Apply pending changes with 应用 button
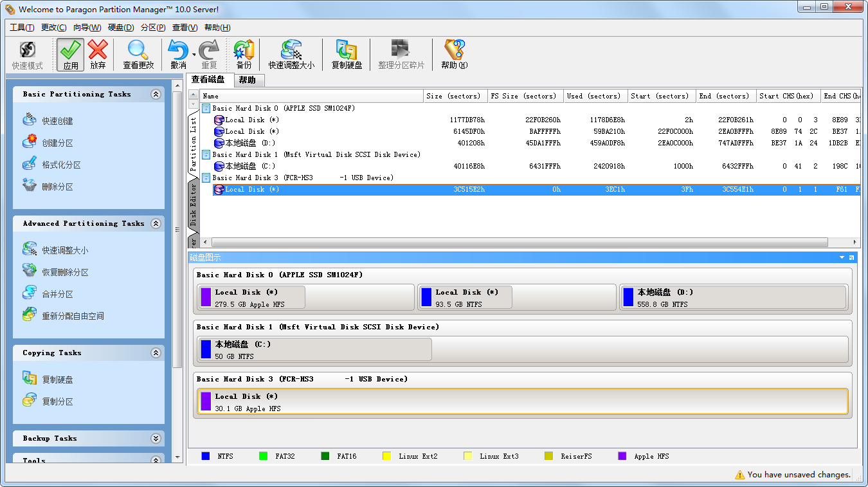868x487 pixels. [x=71, y=55]
